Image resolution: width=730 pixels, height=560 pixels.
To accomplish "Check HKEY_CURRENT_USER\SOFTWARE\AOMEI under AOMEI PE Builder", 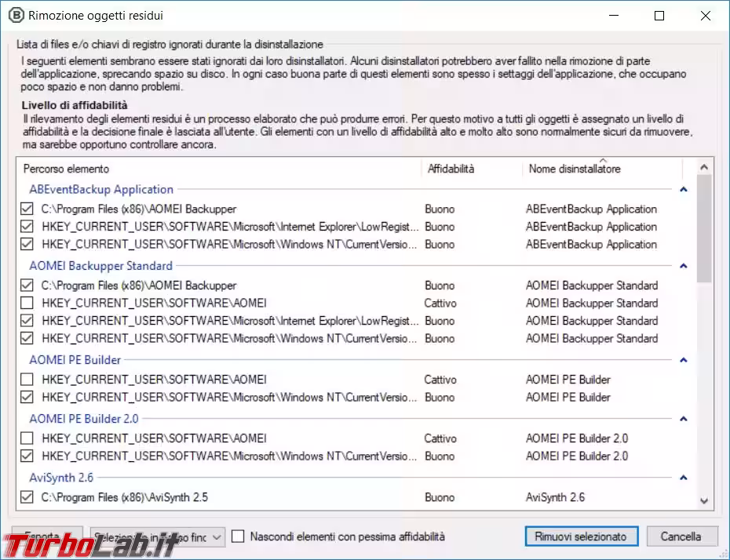I will coord(27,380).
